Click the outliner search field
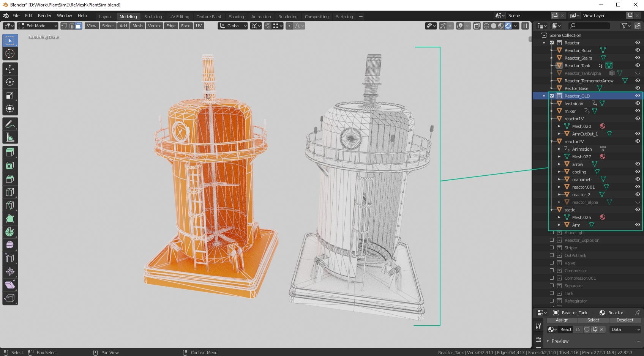The height and width of the screenshot is (356, 644). [589, 26]
